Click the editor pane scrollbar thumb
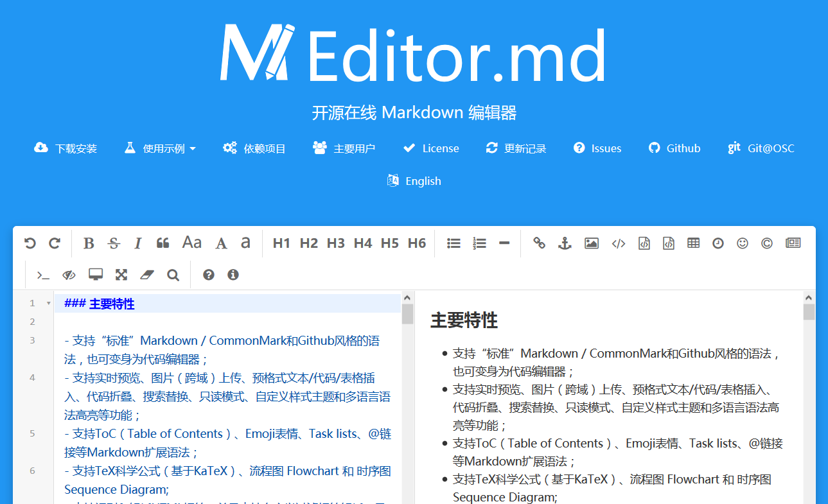 click(x=407, y=315)
